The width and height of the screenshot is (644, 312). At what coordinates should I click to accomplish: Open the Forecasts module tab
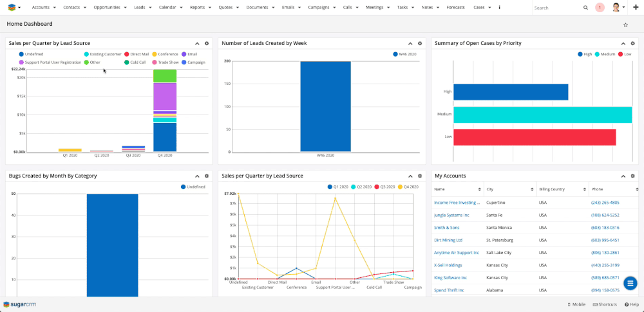tap(455, 8)
